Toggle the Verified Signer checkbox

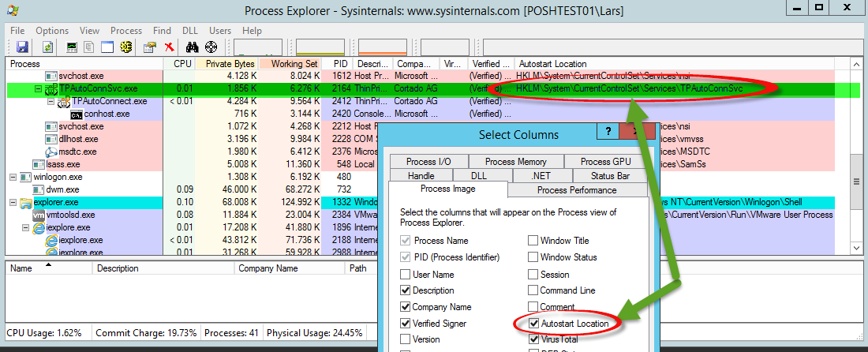pos(405,324)
